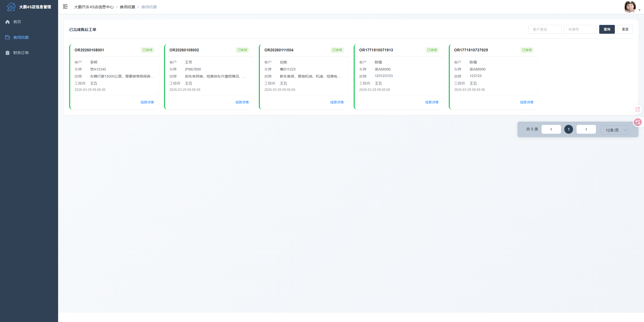Screen dimensions: 644x322
Task: Click order number OR20260111004
Action: click(x=279, y=50)
